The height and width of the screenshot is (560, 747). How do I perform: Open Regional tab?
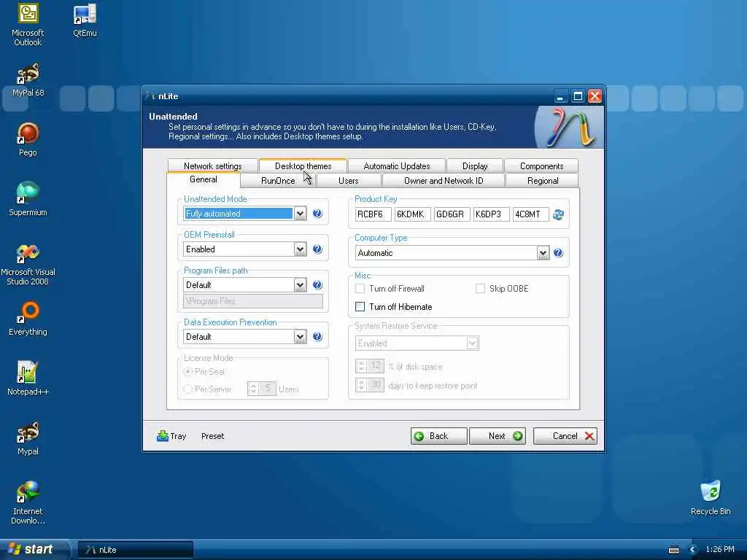pyautogui.click(x=543, y=181)
